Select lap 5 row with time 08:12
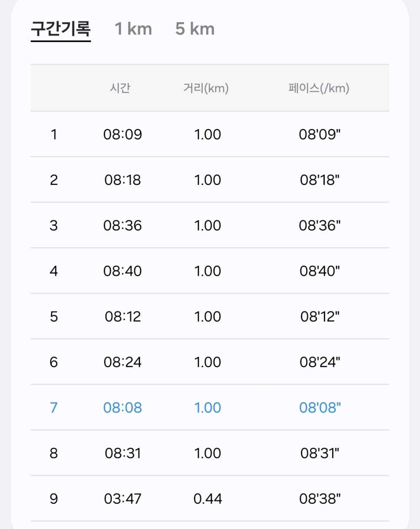This screenshot has height=529, width=420. pos(210,316)
